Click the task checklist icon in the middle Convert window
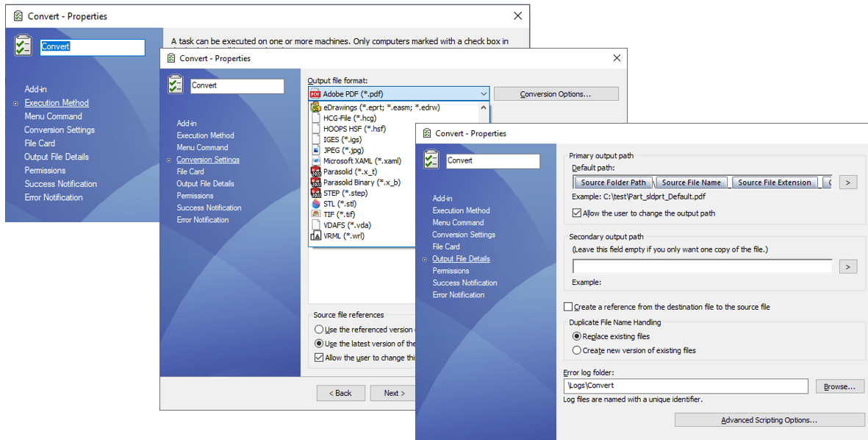Image resolution: width=868 pixels, height=440 pixels. click(x=176, y=85)
